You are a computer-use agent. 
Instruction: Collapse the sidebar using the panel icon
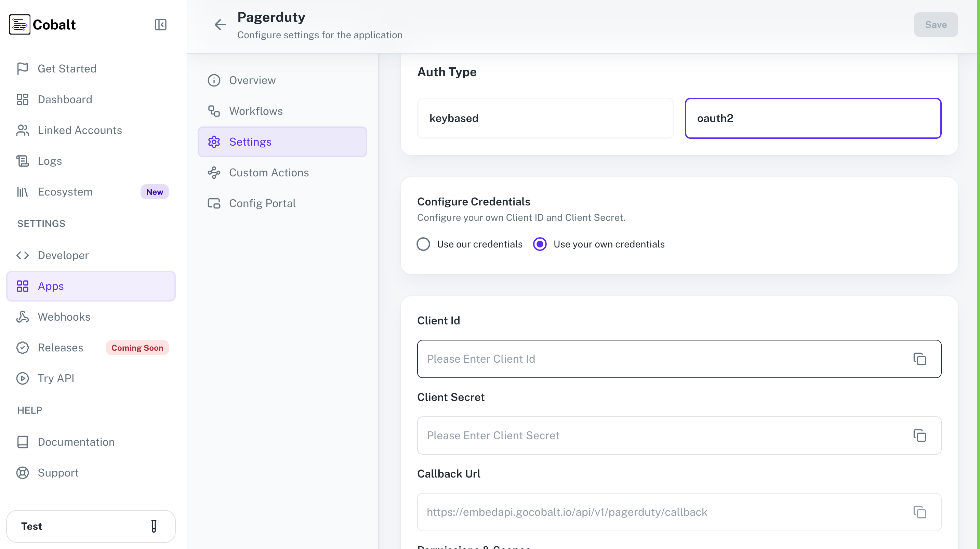[161, 24]
